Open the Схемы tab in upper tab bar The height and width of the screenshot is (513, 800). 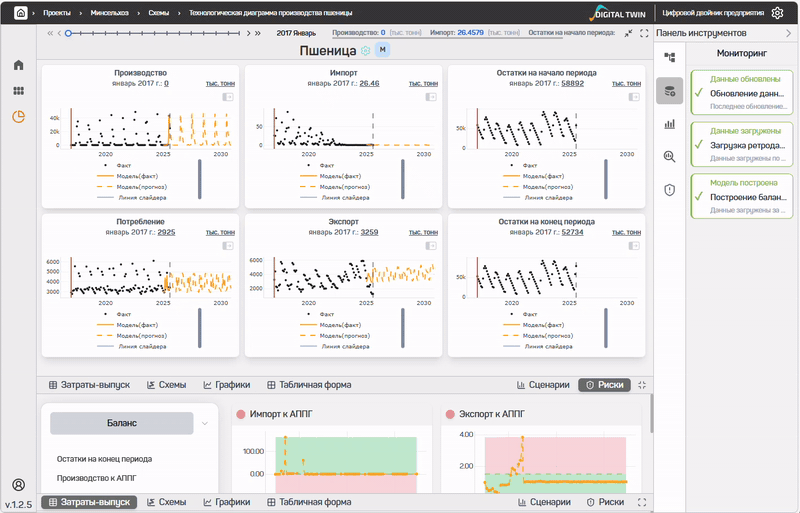tap(166, 384)
